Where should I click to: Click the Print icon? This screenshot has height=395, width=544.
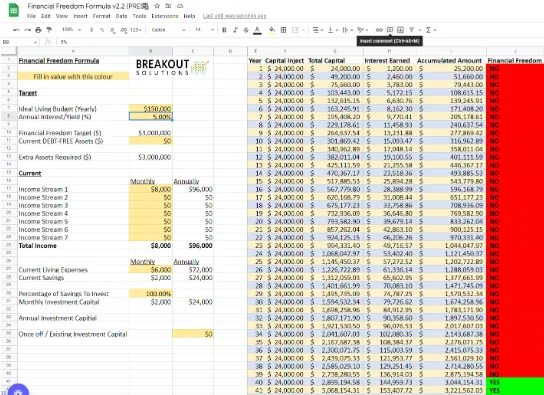pyautogui.click(x=38, y=30)
